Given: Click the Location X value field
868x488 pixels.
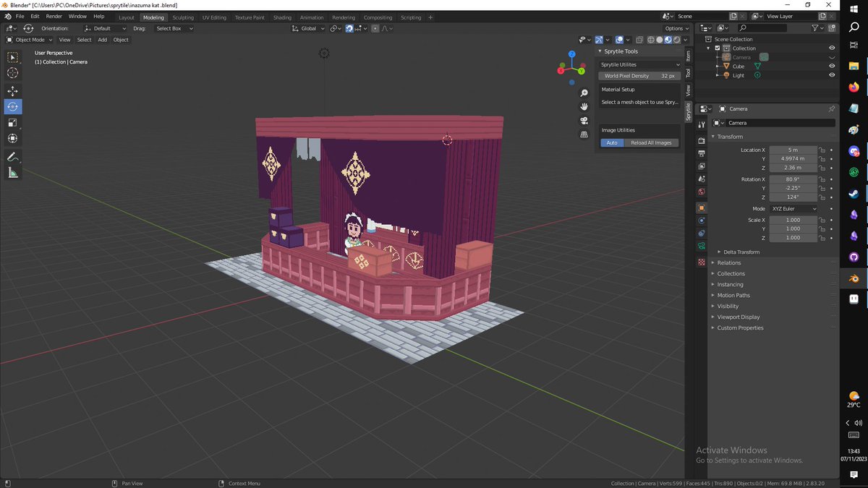Looking at the screenshot, I should [793, 150].
